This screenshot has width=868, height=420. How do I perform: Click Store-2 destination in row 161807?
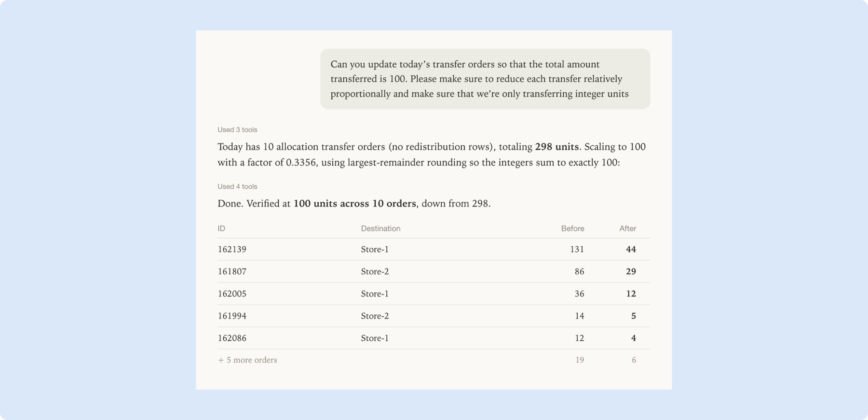pyautogui.click(x=375, y=271)
